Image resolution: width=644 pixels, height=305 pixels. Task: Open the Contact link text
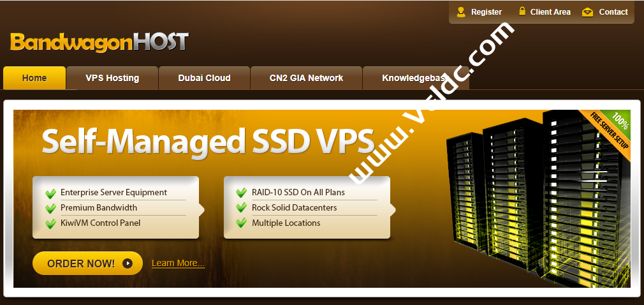tap(613, 12)
